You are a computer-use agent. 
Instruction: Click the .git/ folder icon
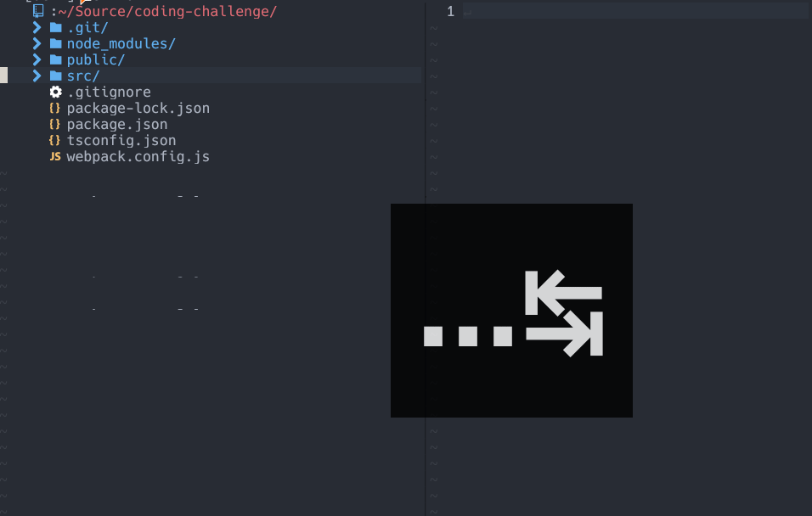point(55,27)
